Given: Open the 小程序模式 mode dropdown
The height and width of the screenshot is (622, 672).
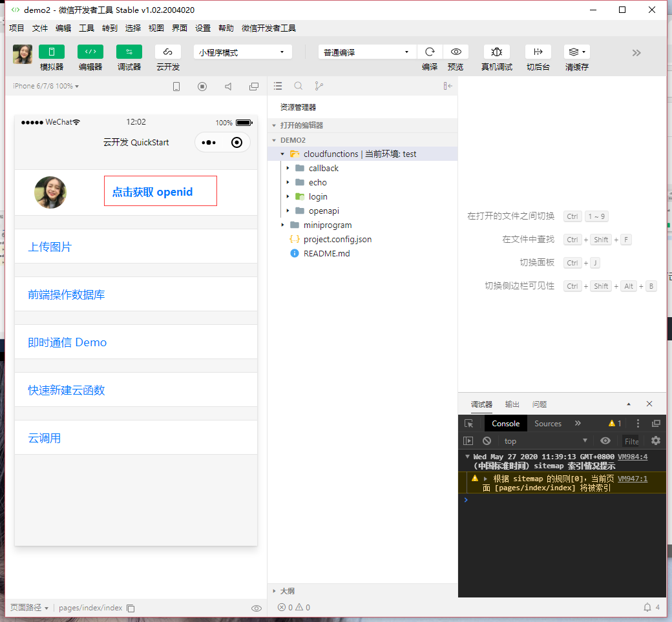Looking at the screenshot, I should [242, 52].
